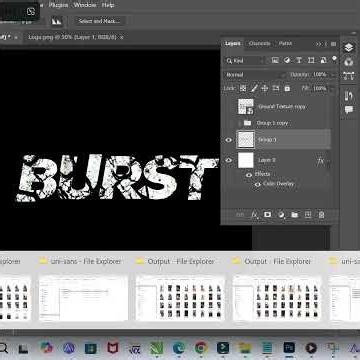Expand the Group 1 copy folder

tap(239, 123)
